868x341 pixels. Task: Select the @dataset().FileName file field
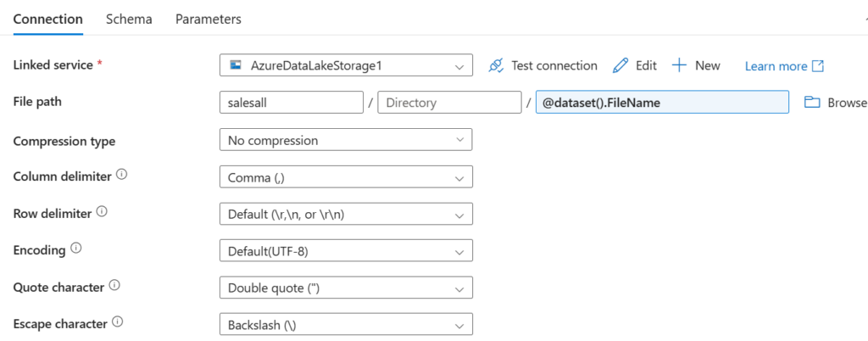[x=662, y=103]
